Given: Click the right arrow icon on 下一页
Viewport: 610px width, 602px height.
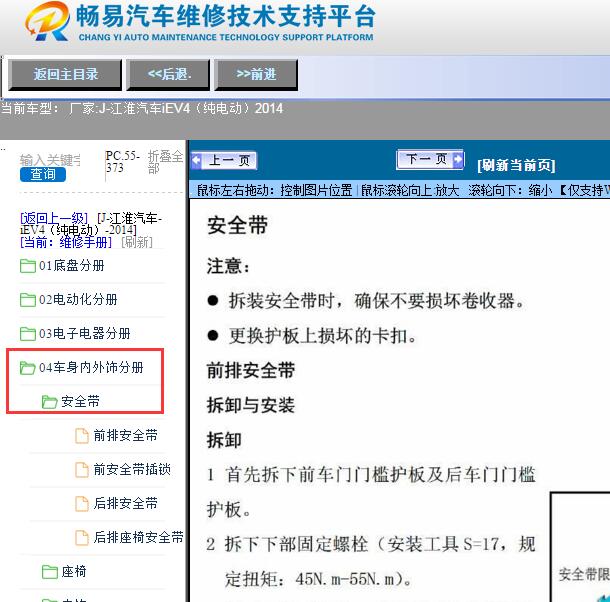Looking at the screenshot, I should point(458,159).
